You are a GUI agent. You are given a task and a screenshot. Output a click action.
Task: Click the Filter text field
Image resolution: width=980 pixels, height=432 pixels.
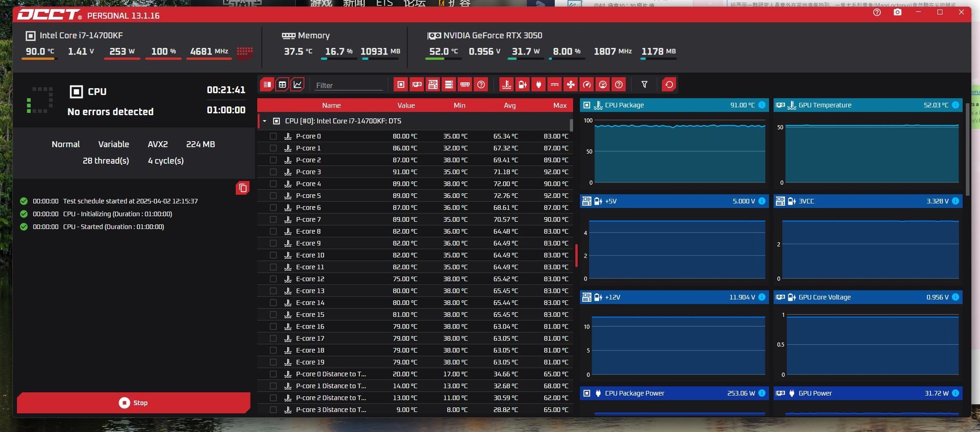pyautogui.click(x=349, y=85)
